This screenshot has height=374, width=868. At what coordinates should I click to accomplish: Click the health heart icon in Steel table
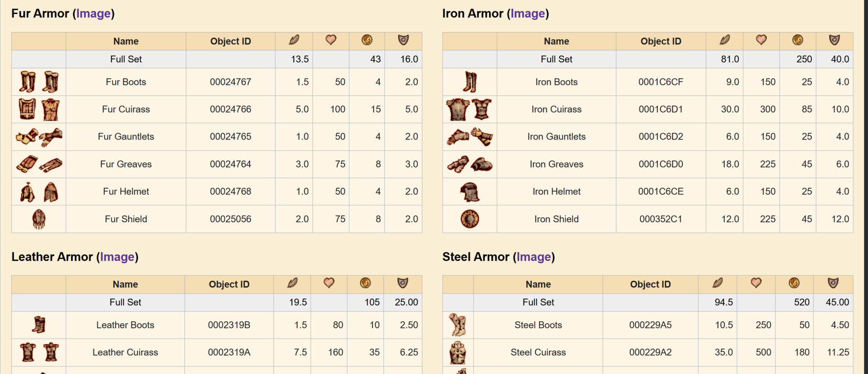pos(756,283)
